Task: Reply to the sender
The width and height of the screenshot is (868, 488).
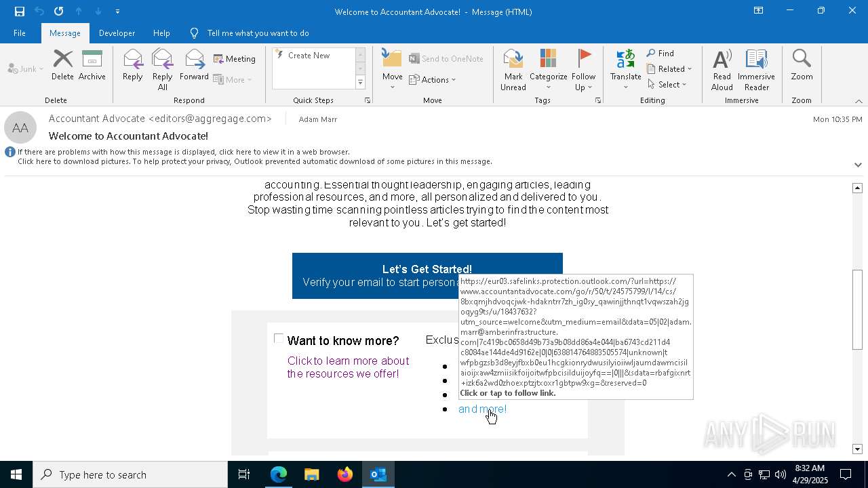Action: 132,65
